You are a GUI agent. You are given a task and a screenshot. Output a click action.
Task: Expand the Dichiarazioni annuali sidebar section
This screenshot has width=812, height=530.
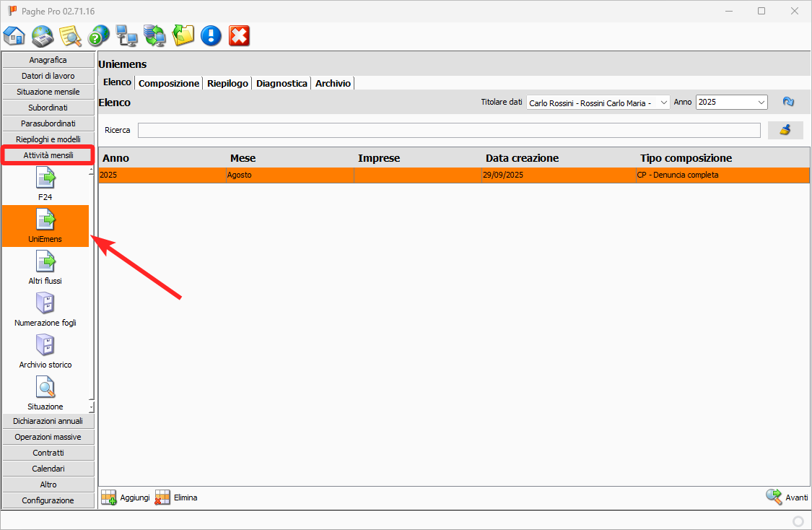coord(48,421)
